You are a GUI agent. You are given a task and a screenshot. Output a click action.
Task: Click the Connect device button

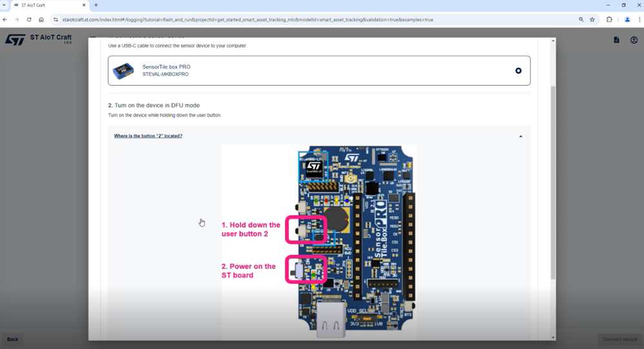click(620, 339)
